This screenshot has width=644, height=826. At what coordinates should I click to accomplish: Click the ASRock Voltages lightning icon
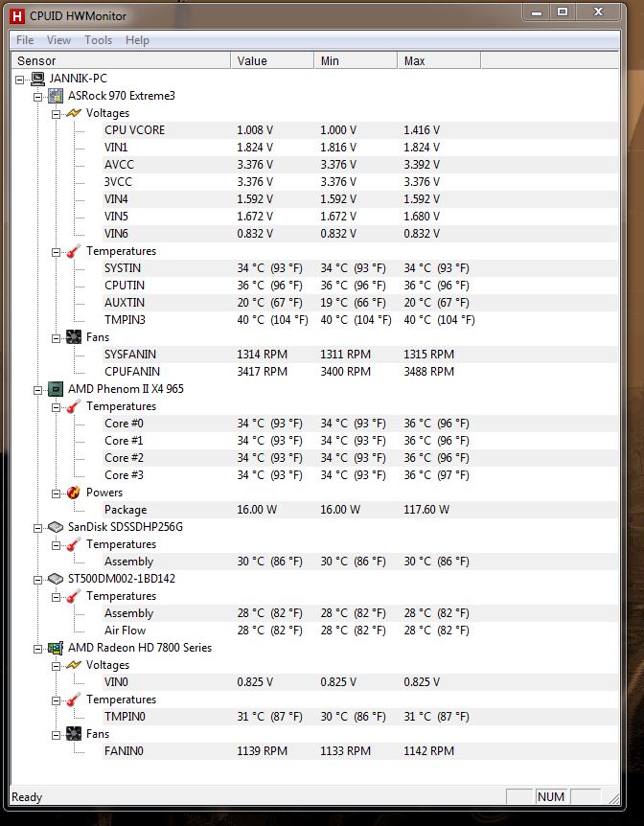pyautogui.click(x=74, y=113)
